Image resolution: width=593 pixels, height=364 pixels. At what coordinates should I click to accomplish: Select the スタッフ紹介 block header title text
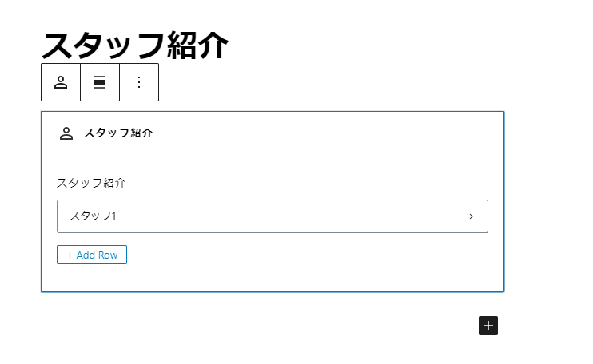(118, 133)
